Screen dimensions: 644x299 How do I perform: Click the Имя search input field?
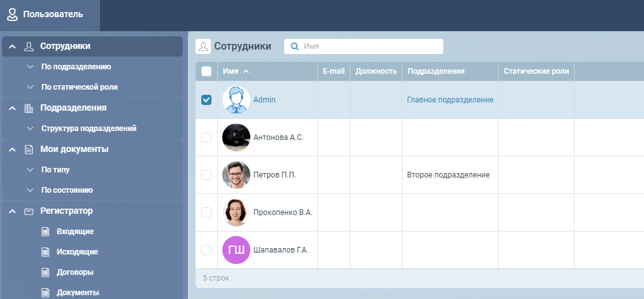coord(369,46)
